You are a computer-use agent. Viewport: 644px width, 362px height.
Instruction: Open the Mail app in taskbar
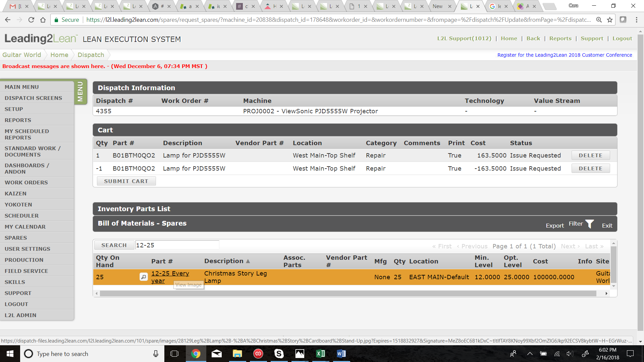[x=216, y=354]
